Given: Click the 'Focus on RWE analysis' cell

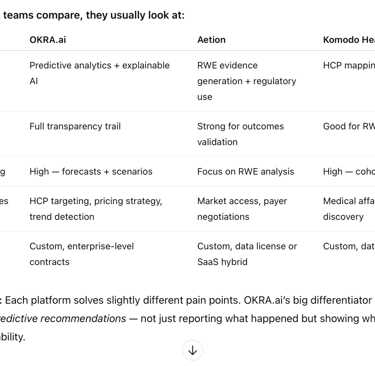Looking at the screenshot, I should [x=246, y=171].
